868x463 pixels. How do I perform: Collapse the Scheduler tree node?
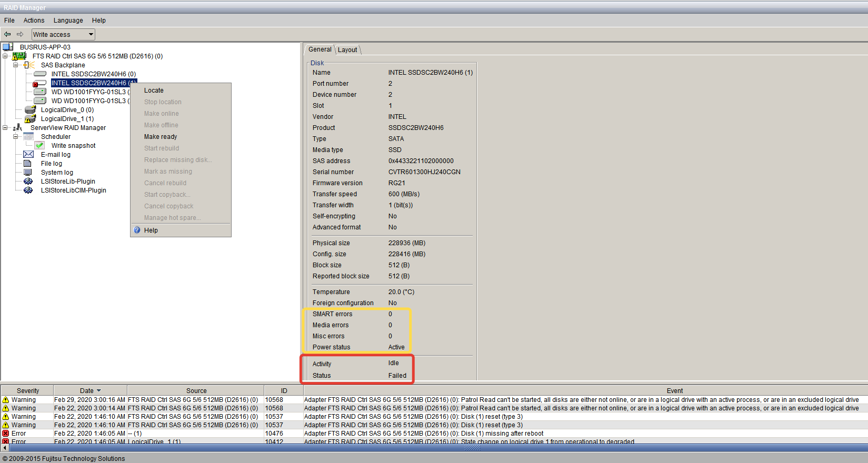[x=16, y=137]
